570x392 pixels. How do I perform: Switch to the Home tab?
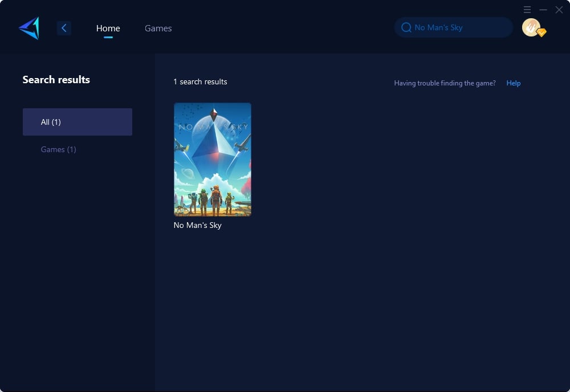pyautogui.click(x=108, y=28)
